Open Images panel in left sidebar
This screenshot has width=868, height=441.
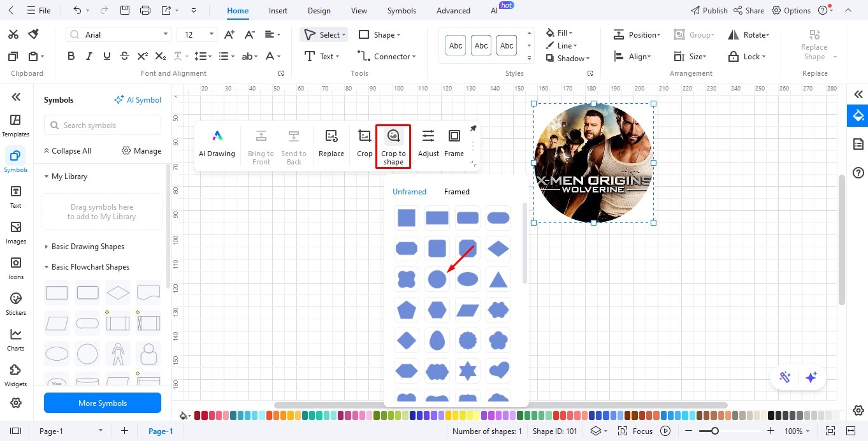pos(16,233)
